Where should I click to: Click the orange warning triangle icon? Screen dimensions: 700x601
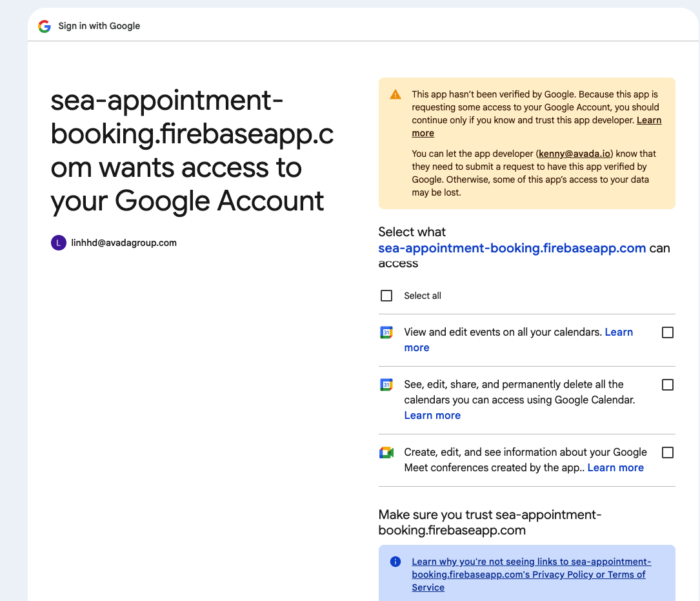click(x=395, y=95)
